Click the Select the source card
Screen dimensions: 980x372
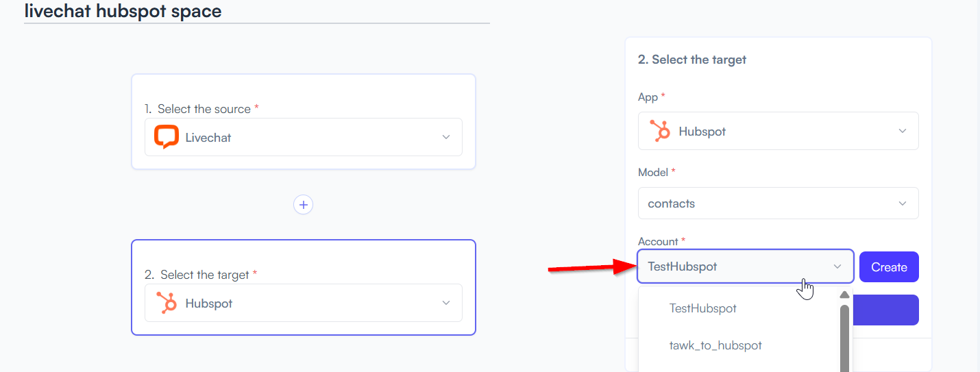click(303, 122)
